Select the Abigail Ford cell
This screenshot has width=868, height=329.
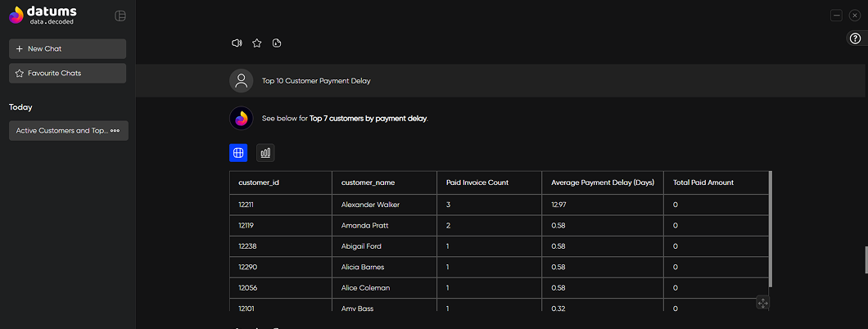point(385,246)
